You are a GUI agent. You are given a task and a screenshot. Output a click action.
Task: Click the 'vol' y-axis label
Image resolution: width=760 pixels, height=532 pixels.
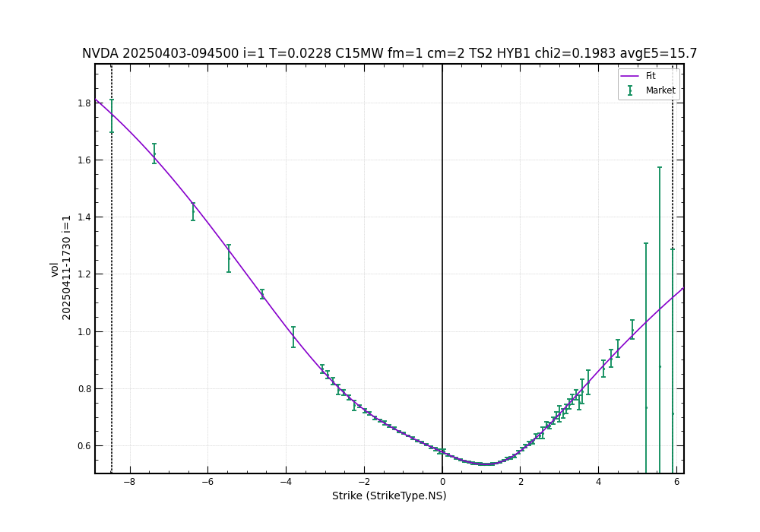(x=54, y=269)
